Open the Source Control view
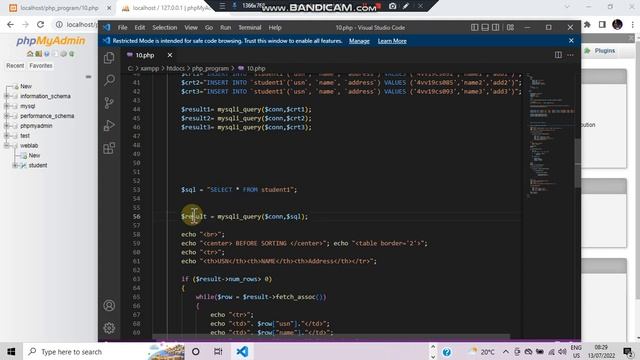Screen dimensions: 640x360 click(109, 102)
